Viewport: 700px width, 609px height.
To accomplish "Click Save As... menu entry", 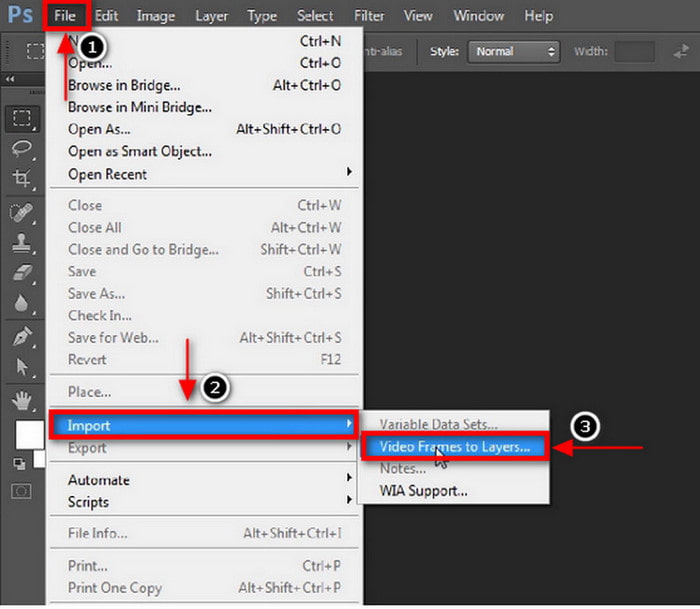I will (204, 294).
